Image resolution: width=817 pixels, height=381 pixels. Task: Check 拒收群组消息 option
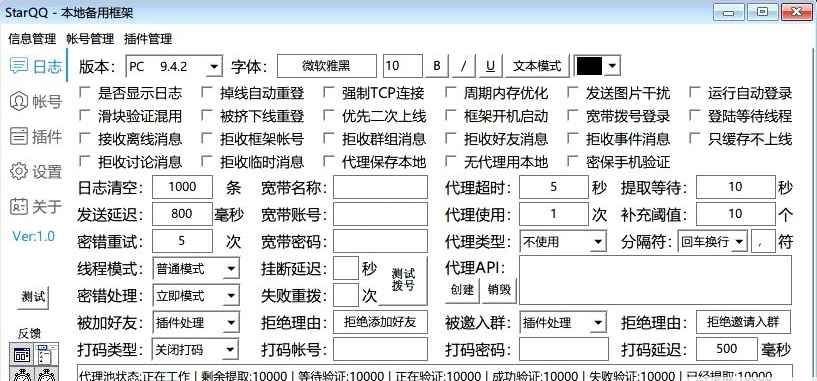click(x=328, y=139)
